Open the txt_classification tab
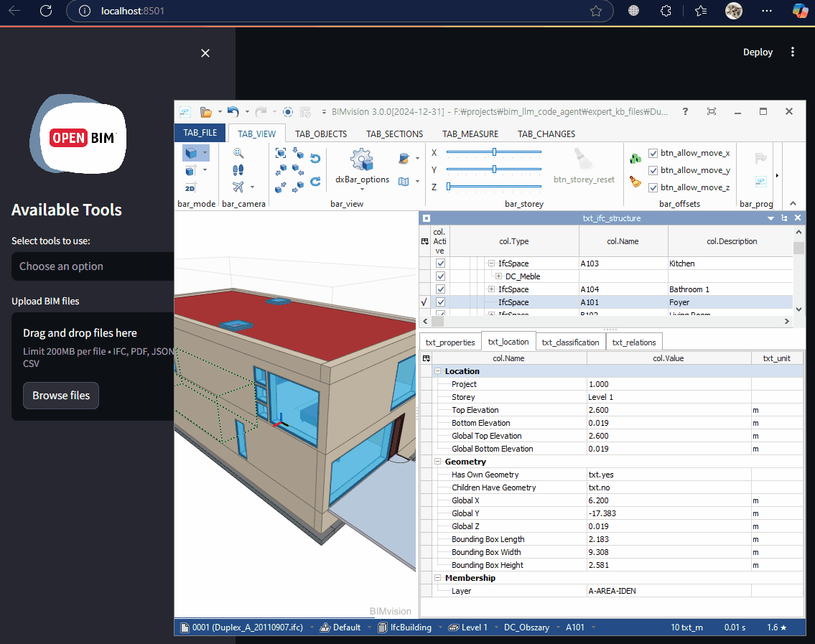The height and width of the screenshot is (644, 815). (x=570, y=342)
